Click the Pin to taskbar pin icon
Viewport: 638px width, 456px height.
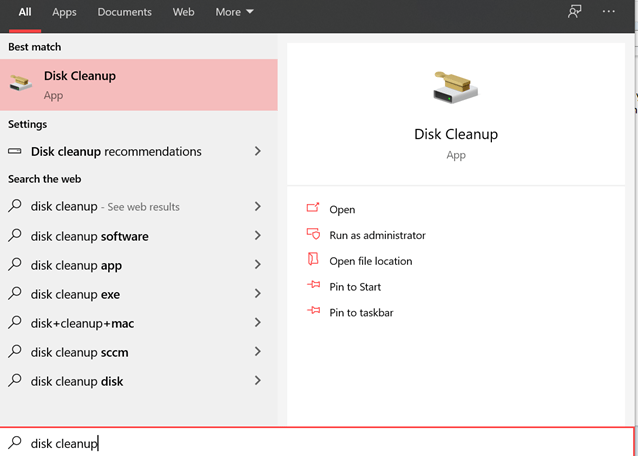tap(313, 311)
